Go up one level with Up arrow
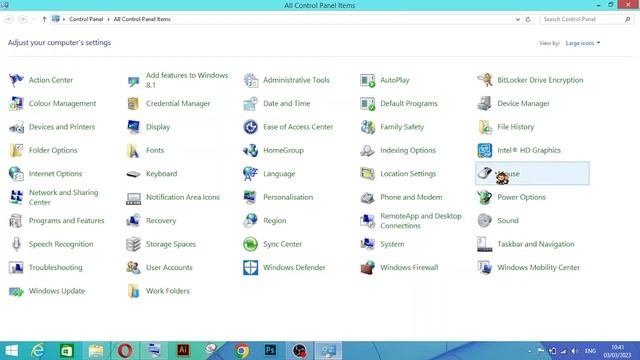Screen dimensions: 640x360 (x=44, y=19)
